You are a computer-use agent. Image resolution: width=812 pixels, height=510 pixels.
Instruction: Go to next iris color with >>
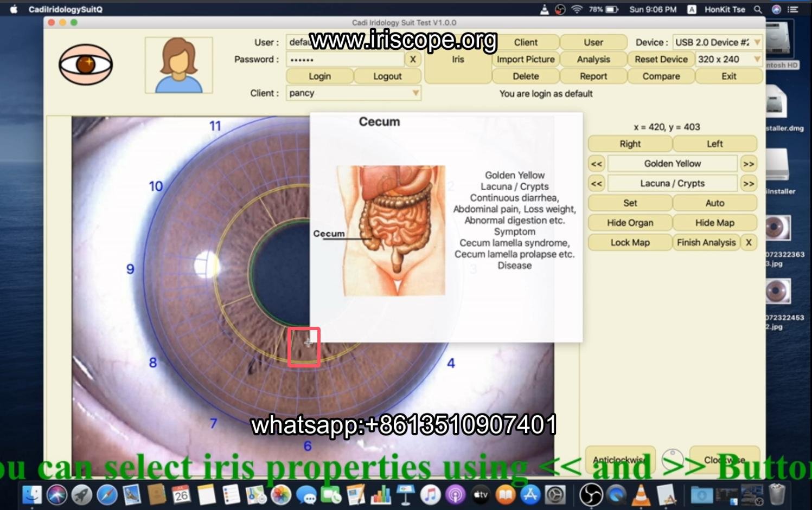(x=749, y=164)
